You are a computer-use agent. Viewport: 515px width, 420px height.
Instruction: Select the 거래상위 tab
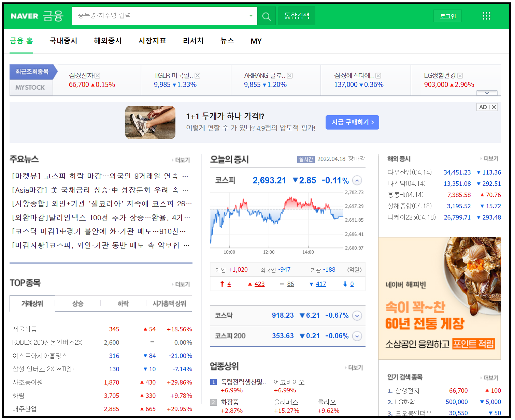tap(32, 303)
